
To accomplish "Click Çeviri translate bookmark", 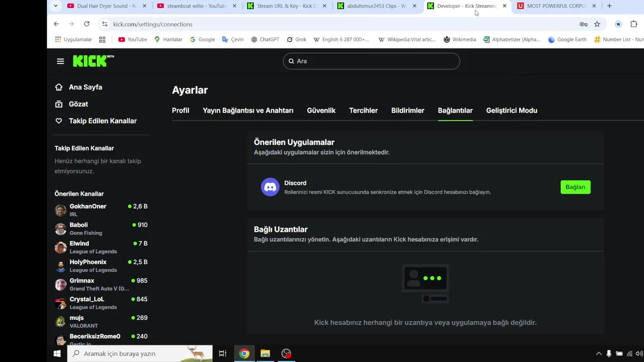I will tap(233, 39).
